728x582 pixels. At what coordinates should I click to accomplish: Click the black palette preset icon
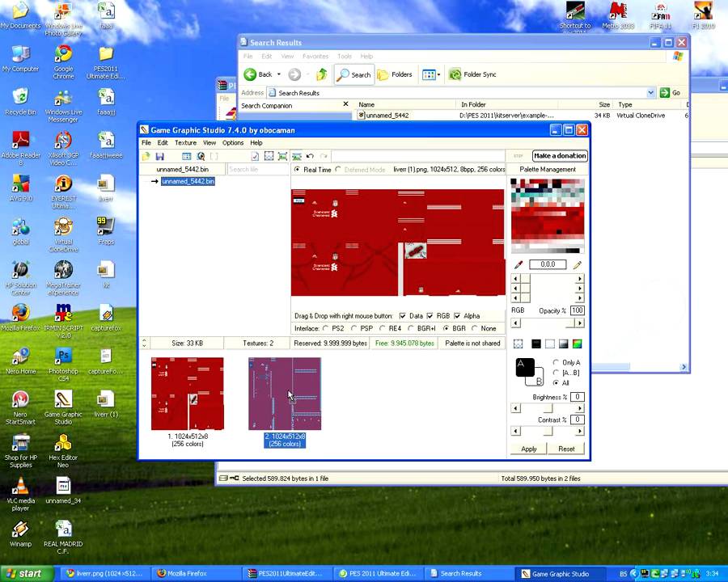(535, 344)
